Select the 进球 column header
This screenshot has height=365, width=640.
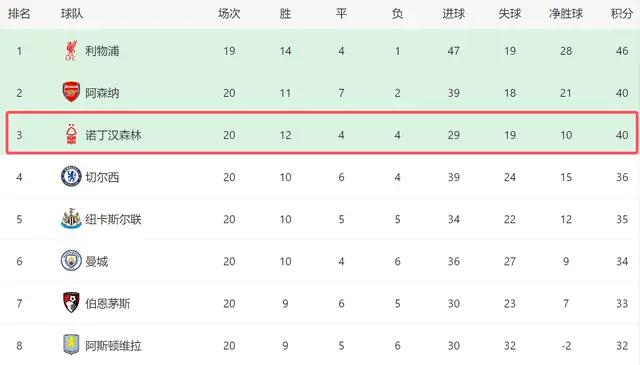tap(453, 13)
